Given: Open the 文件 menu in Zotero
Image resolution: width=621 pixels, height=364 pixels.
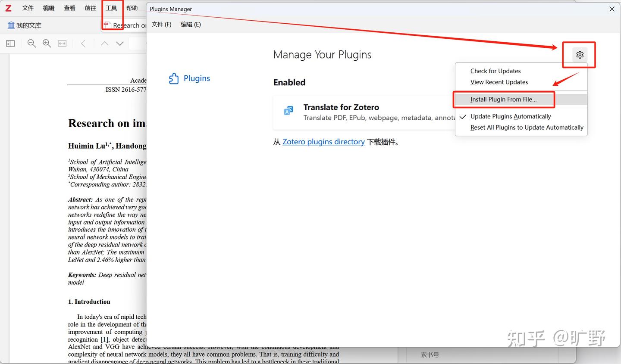Looking at the screenshot, I should tap(28, 8).
